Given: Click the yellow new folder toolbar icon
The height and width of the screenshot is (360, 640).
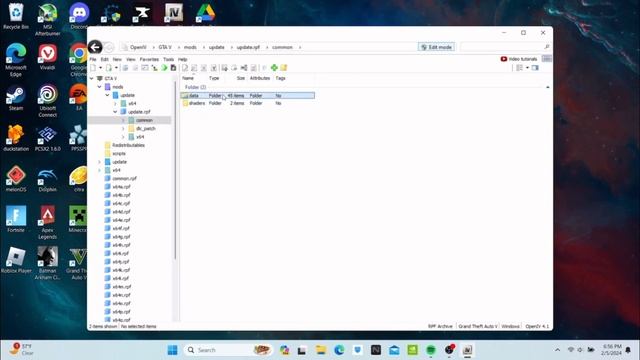Looking at the screenshot, I should (284, 68).
